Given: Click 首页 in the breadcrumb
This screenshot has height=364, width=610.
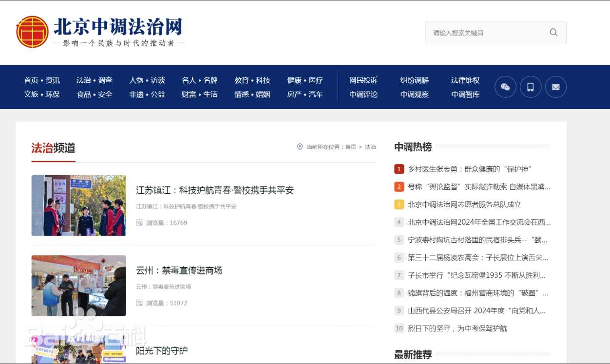Looking at the screenshot, I should click(350, 147).
